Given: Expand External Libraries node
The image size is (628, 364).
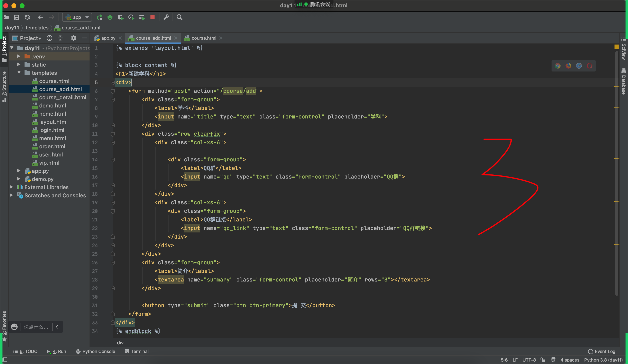Looking at the screenshot, I should tap(11, 187).
